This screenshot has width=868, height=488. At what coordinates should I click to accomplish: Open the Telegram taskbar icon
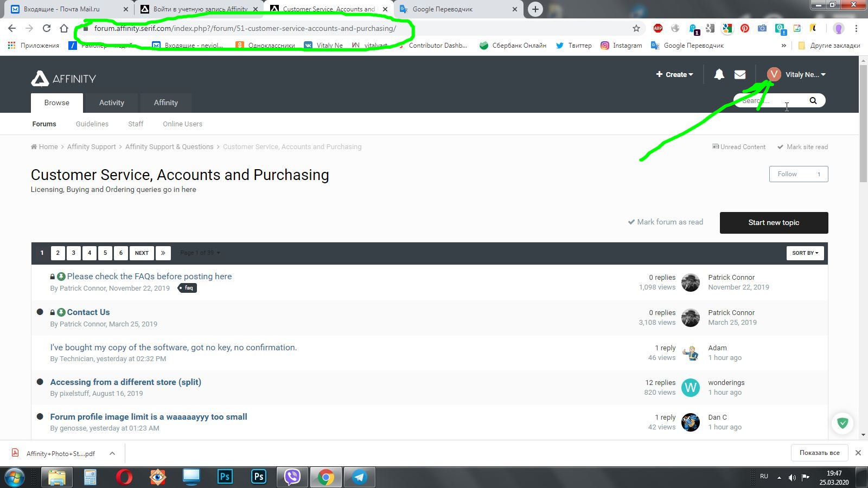pos(359,477)
